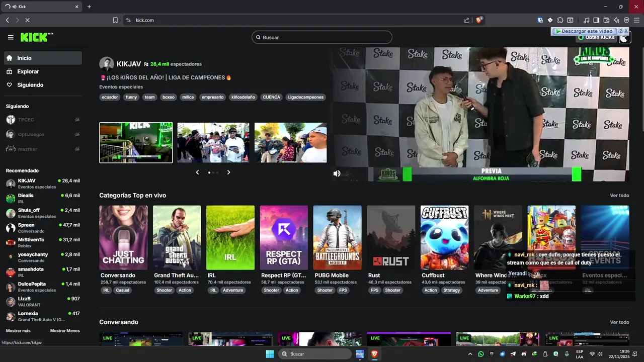Screen dimensions: 644x362
Task: Select the boxeo tag
Action: pyautogui.click(x=168, y=97)
